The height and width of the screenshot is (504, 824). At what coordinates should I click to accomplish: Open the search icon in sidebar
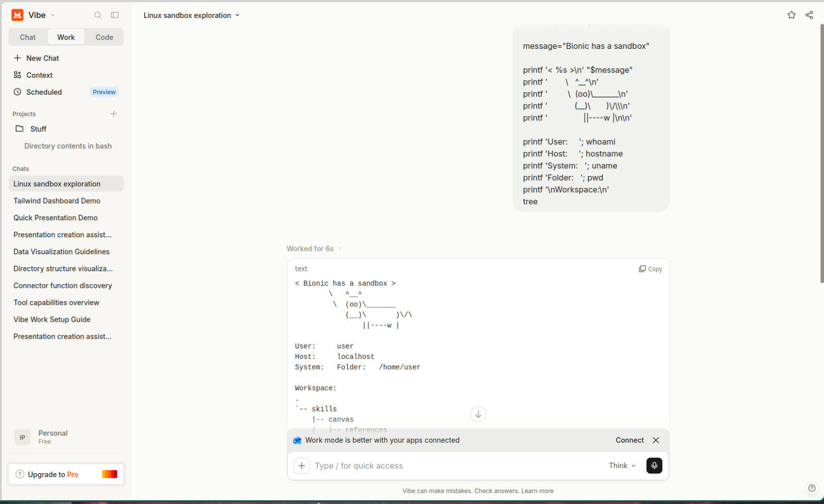[98, 15]
